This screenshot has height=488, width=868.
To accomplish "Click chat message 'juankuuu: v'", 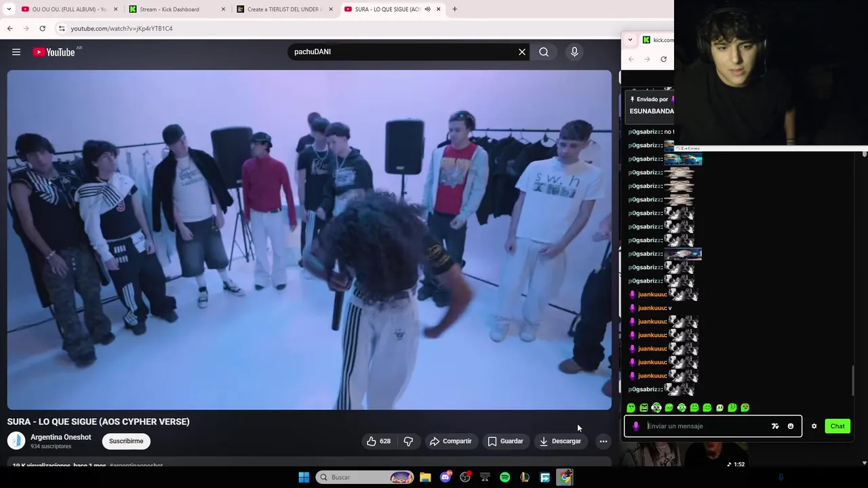I will [x=650, y=308].
